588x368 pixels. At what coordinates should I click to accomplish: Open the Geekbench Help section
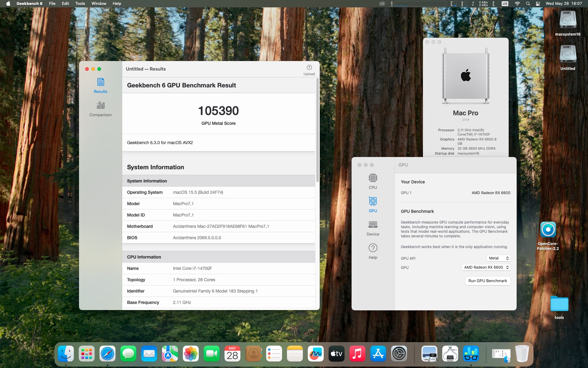point(373,251)
